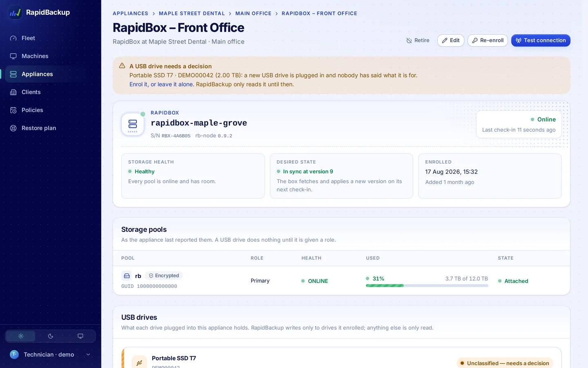Click 'ONLINE' health in the rb row
Viewport: 588px width, 368px height.
314,281
